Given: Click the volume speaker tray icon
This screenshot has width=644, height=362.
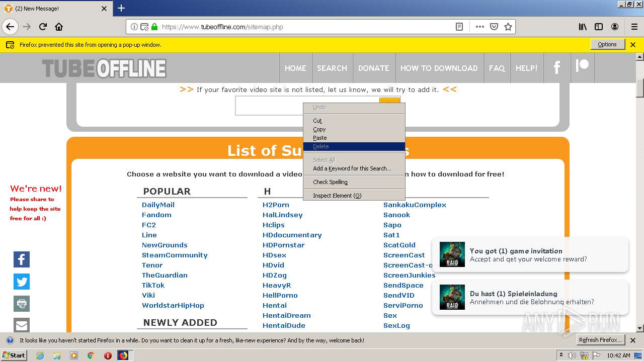Looking at the screenshot, I should tap(573, 355).
